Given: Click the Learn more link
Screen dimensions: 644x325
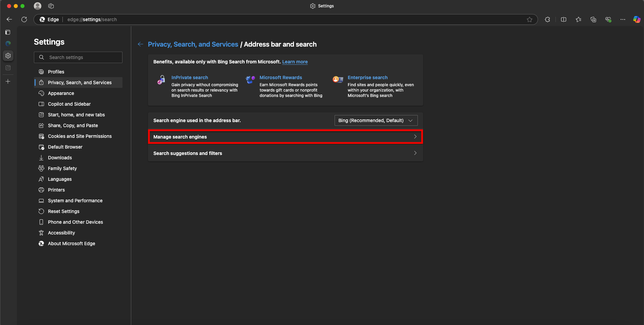Looking at the screenshot, I should 295,62.
